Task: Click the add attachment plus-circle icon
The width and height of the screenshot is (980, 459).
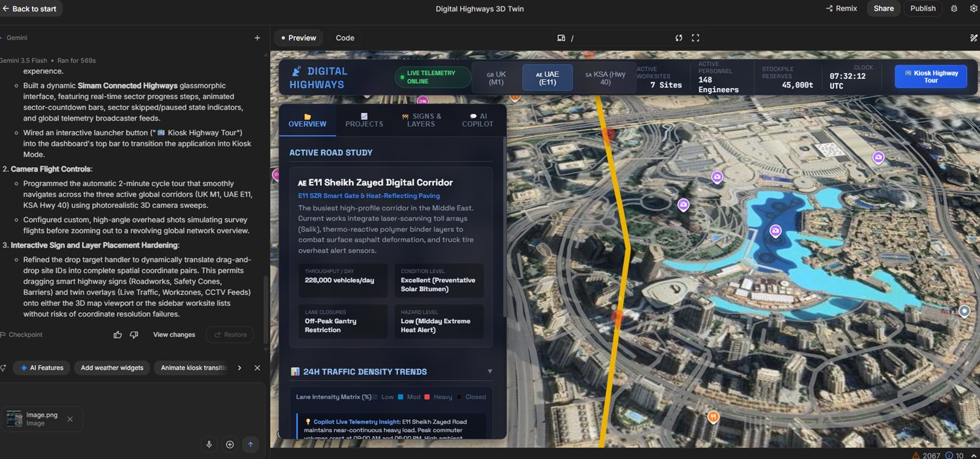Action: pyautogui.click(x=230, y=444)
